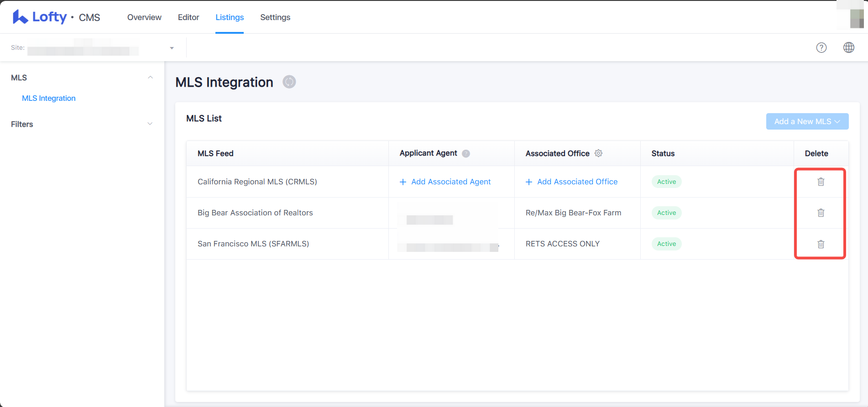Click the Lofty logo icon
The width and height of the screenshot is (868, 407).
click(x=20, y=17)
